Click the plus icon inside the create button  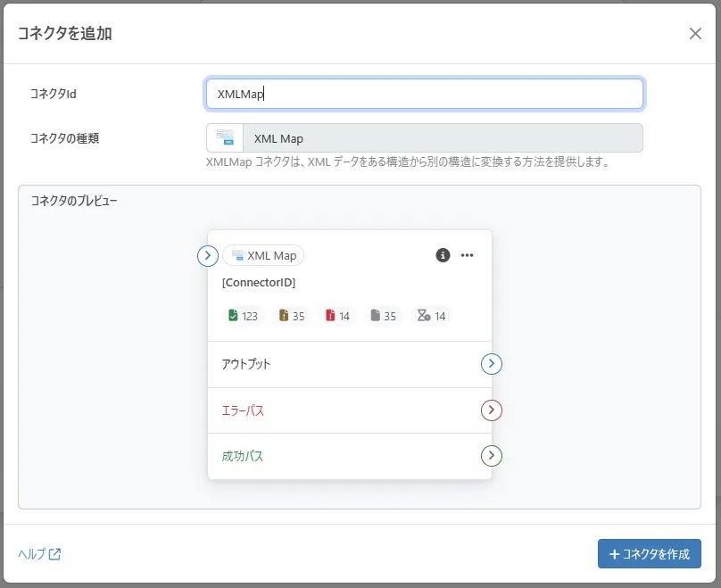(615, 554)
